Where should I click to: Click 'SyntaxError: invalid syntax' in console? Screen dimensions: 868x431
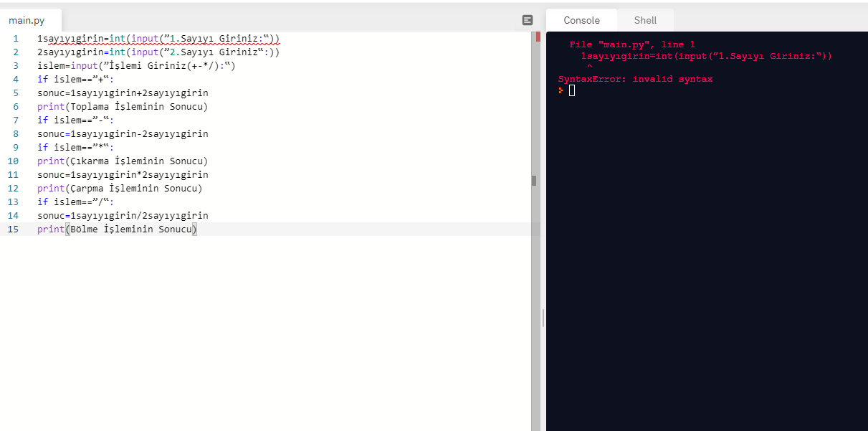click(635, 79)
